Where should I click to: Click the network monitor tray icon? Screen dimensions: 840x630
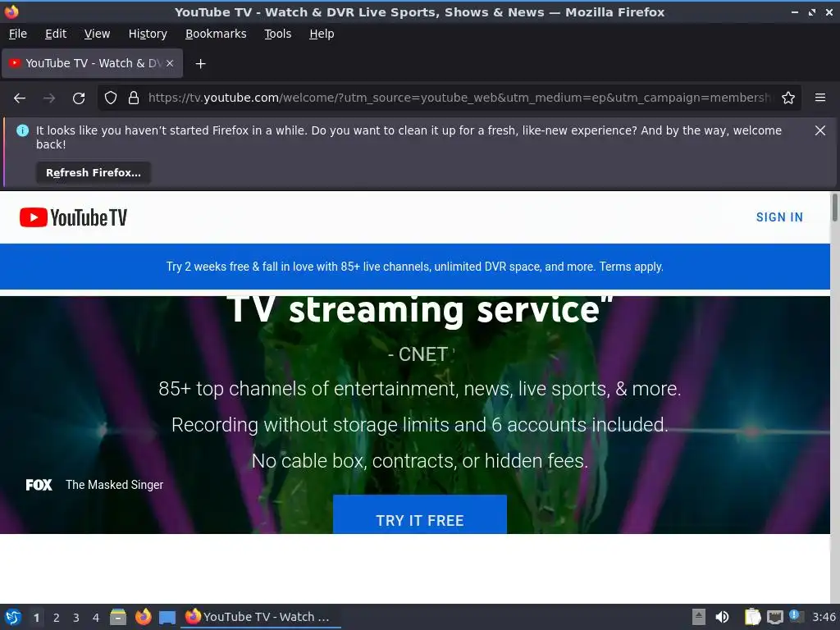pos(774,617)
